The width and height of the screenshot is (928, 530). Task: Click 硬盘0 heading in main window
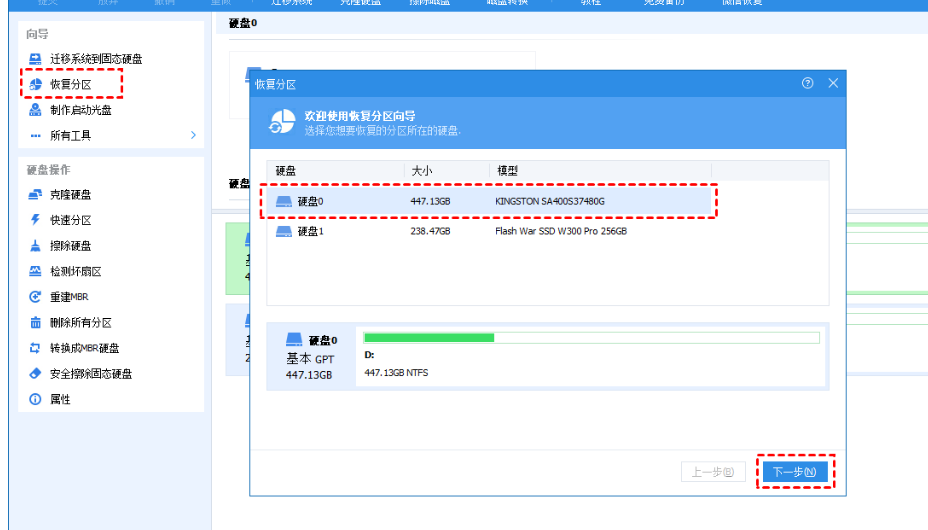click(243, 23)
